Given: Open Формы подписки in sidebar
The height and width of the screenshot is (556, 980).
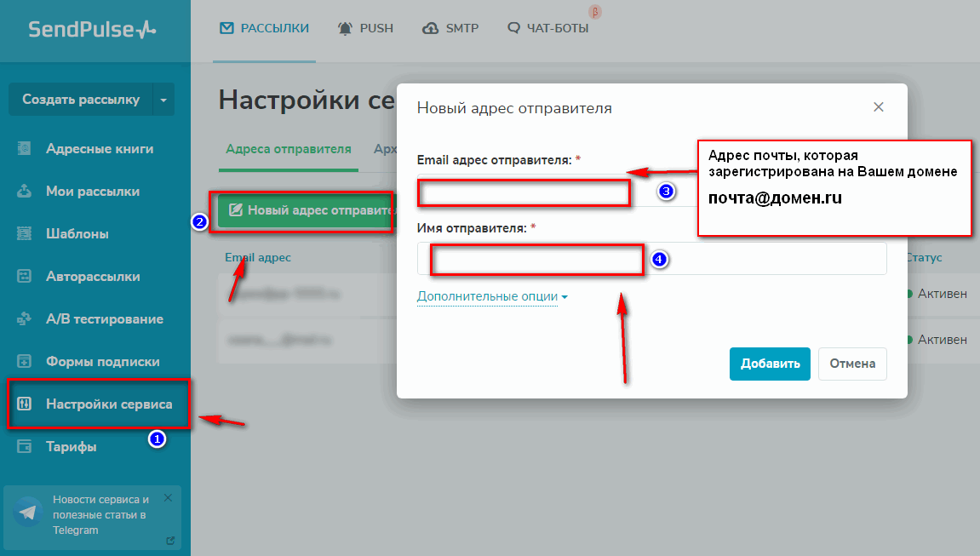Looking at the screenshot, I should tap(102, 361).
